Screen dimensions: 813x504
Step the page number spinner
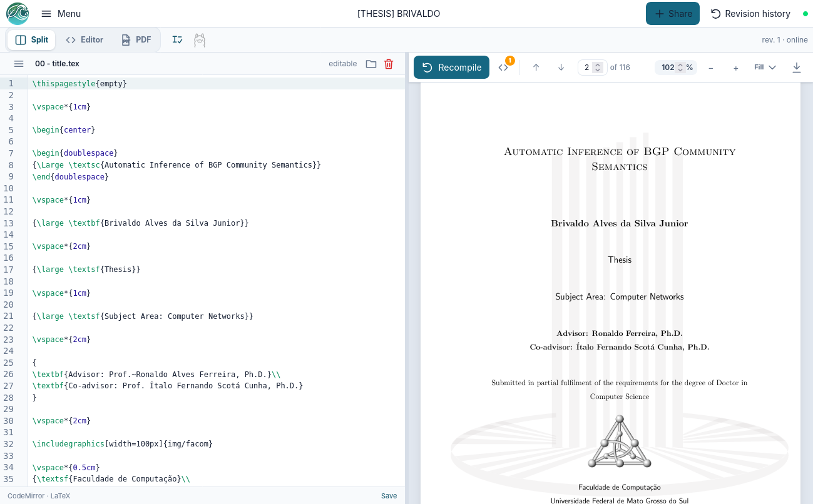[598, 68]
